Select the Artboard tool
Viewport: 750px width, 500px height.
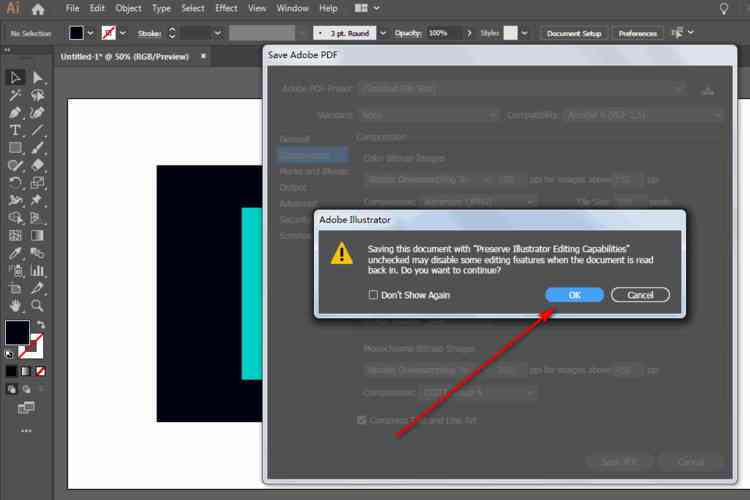tap(15, 288)
